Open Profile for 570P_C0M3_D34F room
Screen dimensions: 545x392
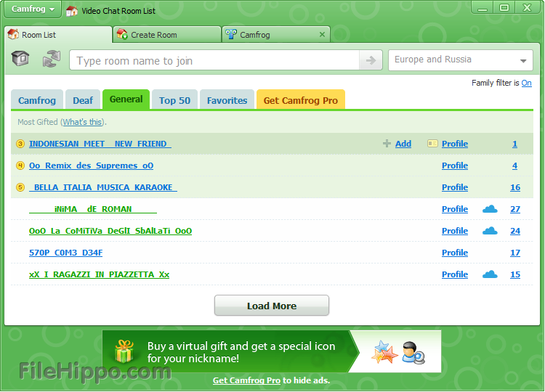pos(454,253)
